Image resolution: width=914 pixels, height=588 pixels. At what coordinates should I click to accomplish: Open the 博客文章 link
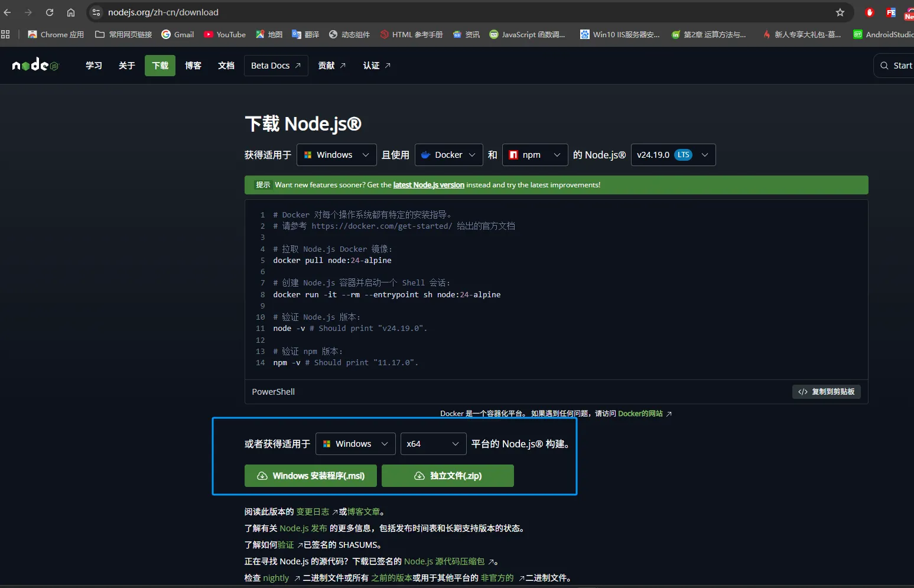(x=364, y=512)
